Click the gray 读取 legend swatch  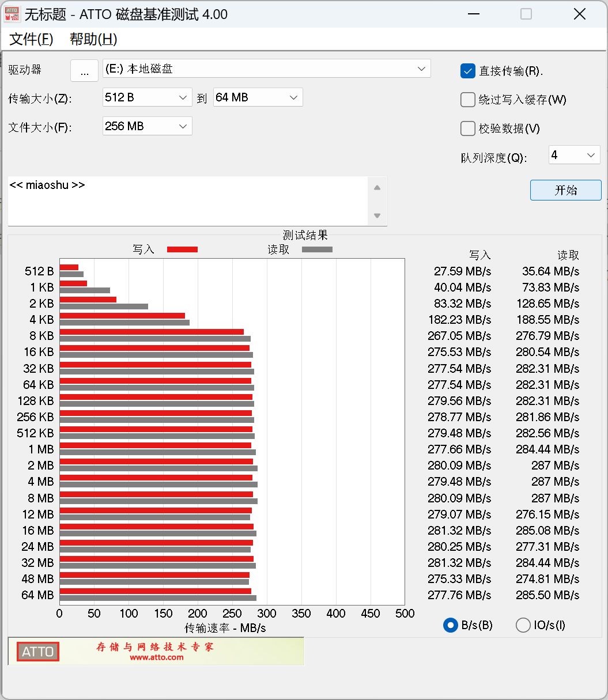(317, 249)
